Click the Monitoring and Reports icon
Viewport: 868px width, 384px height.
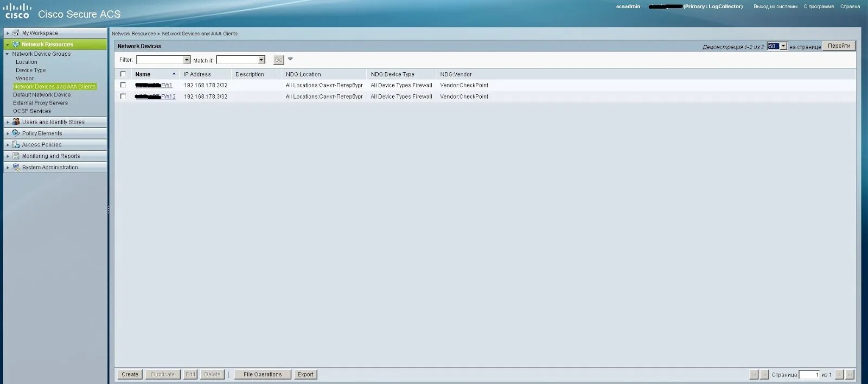16,156
